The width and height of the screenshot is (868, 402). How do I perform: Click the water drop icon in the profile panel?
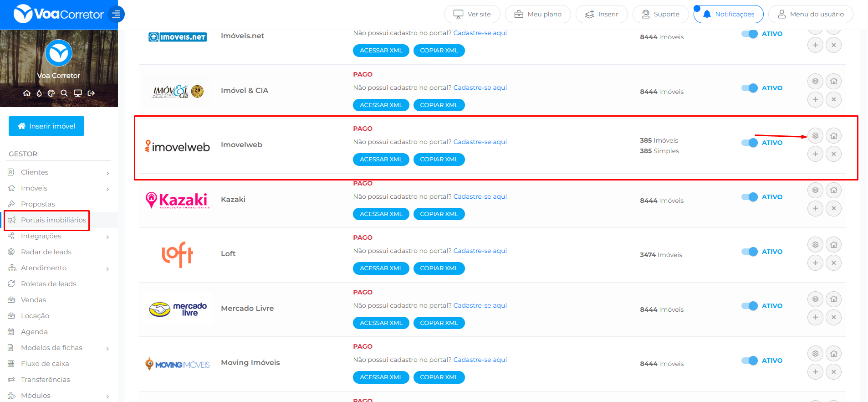pyautogui.click(x=39, y=93)
